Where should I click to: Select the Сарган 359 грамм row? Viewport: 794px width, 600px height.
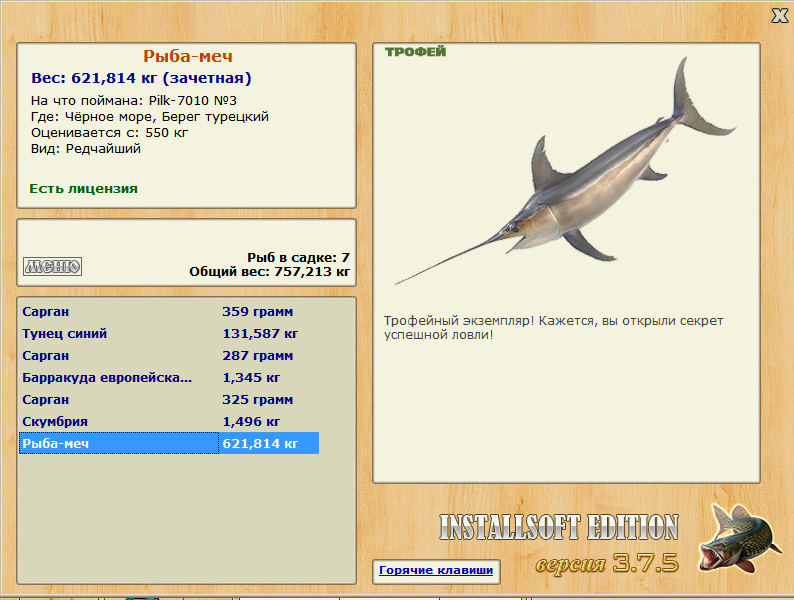pyautogui.click(x=170, y=311)
